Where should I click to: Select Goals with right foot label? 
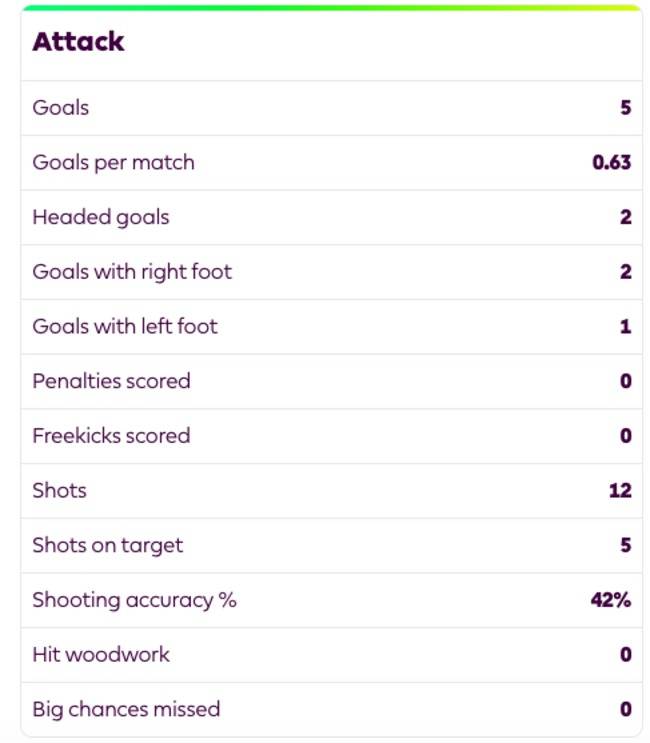132,272
